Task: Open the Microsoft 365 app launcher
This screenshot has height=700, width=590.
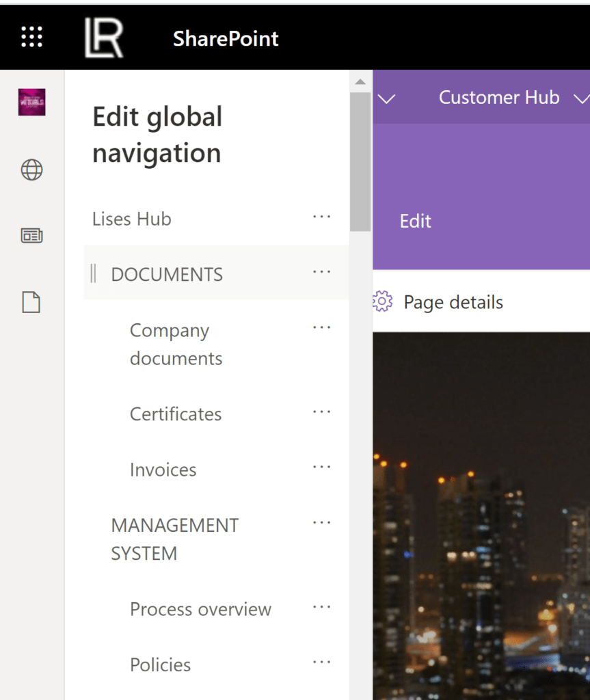Action: point(31,37)
